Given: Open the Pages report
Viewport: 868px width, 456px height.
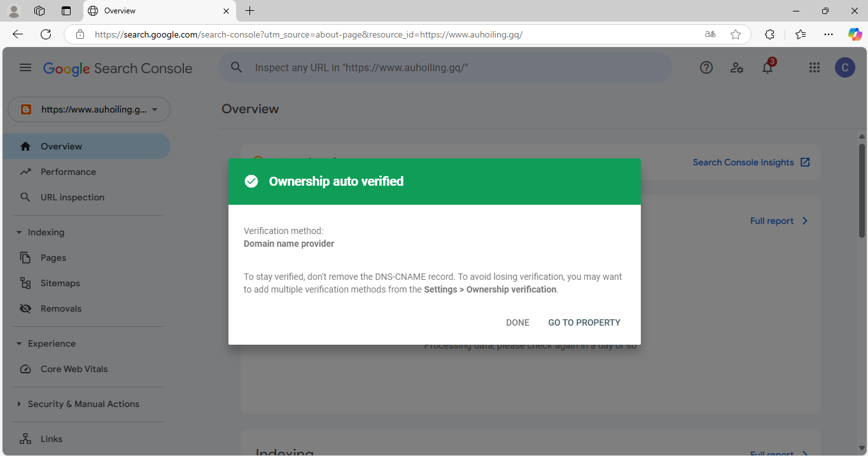Looking at the screenshot, I should pos(87,258).
